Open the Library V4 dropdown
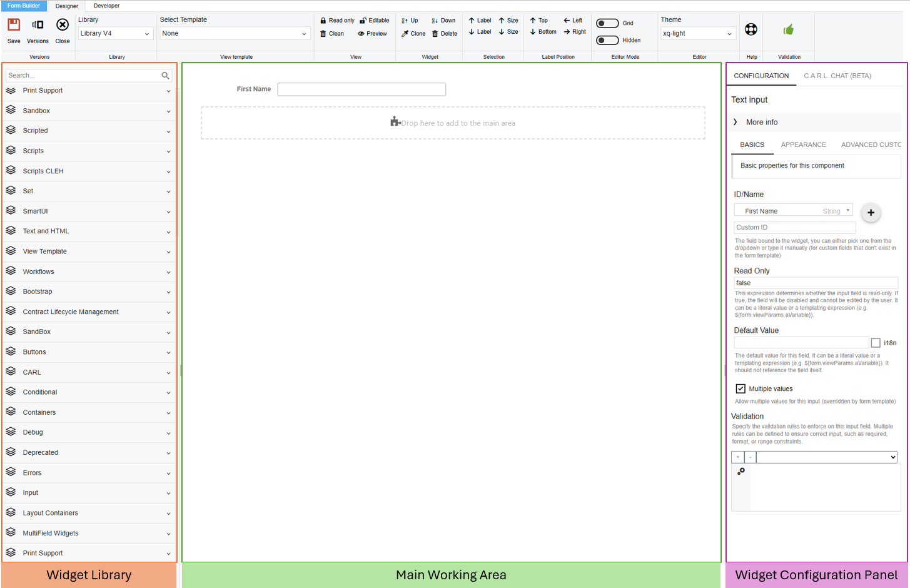Image resolution: width=910 pixels, height=588 pixels. coord(115,34)
